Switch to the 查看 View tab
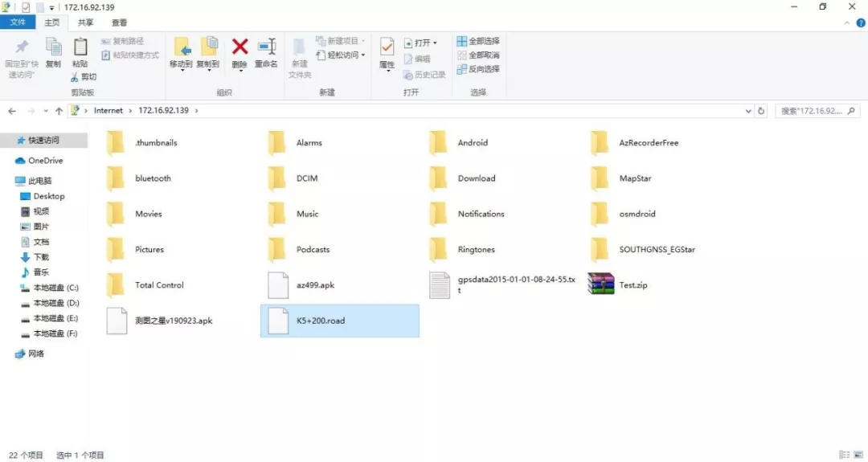Screen dimensions: 868x462 [119, 22]
